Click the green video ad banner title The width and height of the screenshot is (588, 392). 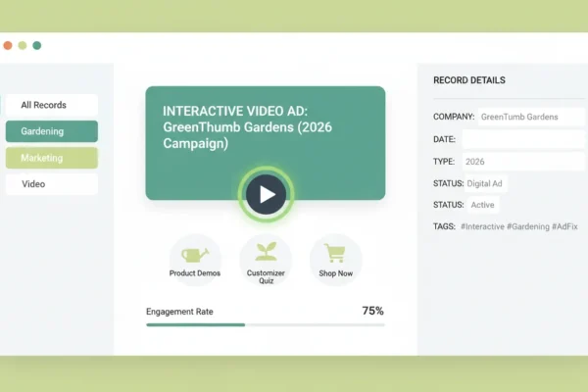[248, 127]
